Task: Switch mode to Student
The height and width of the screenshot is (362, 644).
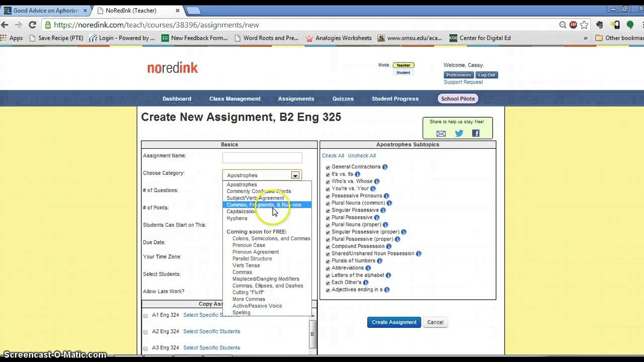Action: tap(403, 72)
